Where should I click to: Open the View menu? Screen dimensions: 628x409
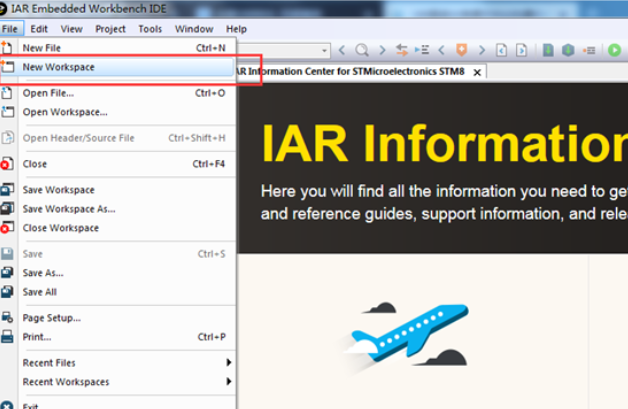pyautogui.click(x=71, y=29)
